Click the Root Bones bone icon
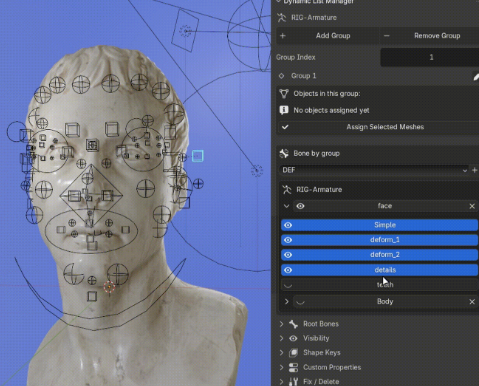The width and height of the screenshot is (479, 386). click(293, 324)
